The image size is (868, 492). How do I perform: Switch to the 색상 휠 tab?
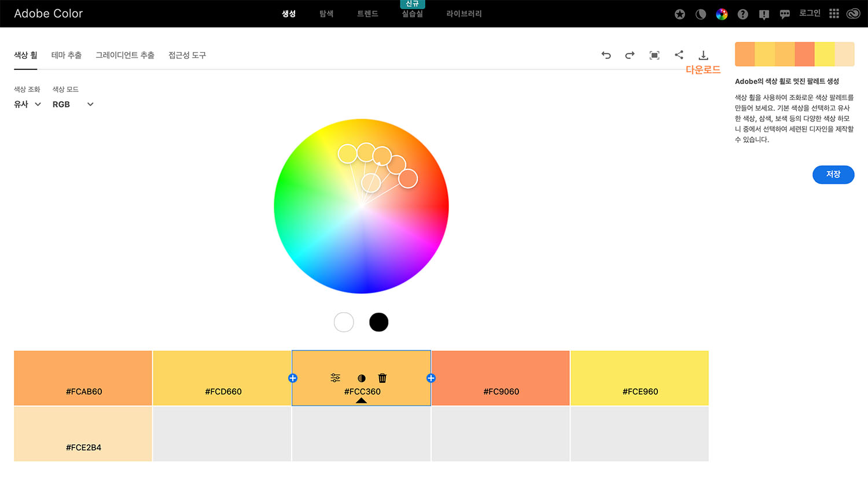[x=25, y=56]
